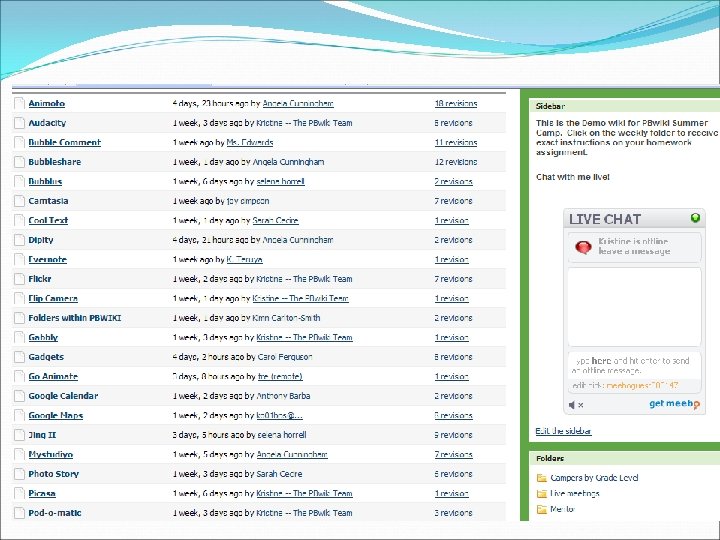This screenshot has height=540, width=720.
Task: Open the Google Maps page link
Action: (x=56, y=416)
